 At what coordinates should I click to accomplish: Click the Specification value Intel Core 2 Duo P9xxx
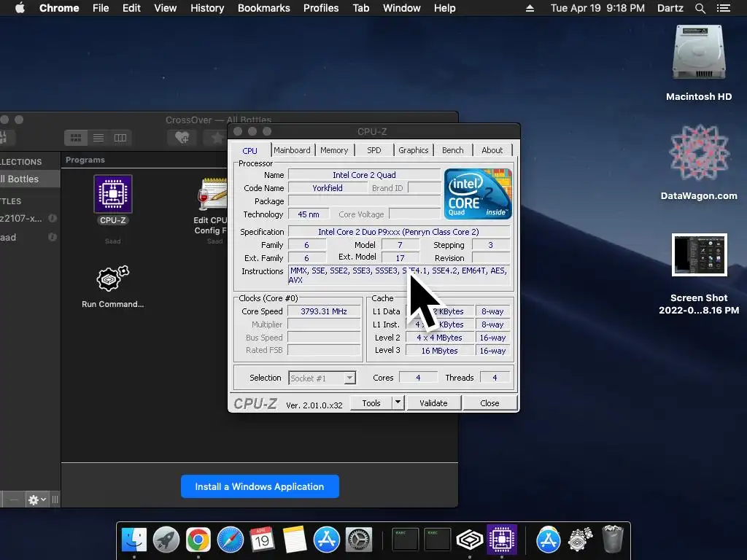(x=399, y=231)
